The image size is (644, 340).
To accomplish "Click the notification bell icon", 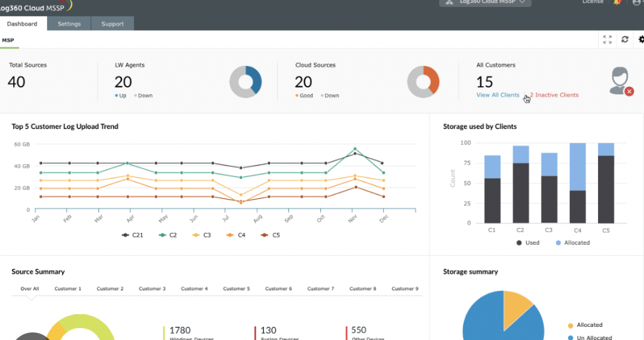I will click(x=617, y=2).
